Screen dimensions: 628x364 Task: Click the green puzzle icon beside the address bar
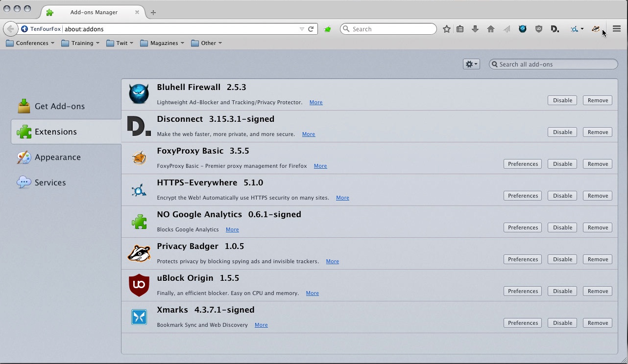328,29
